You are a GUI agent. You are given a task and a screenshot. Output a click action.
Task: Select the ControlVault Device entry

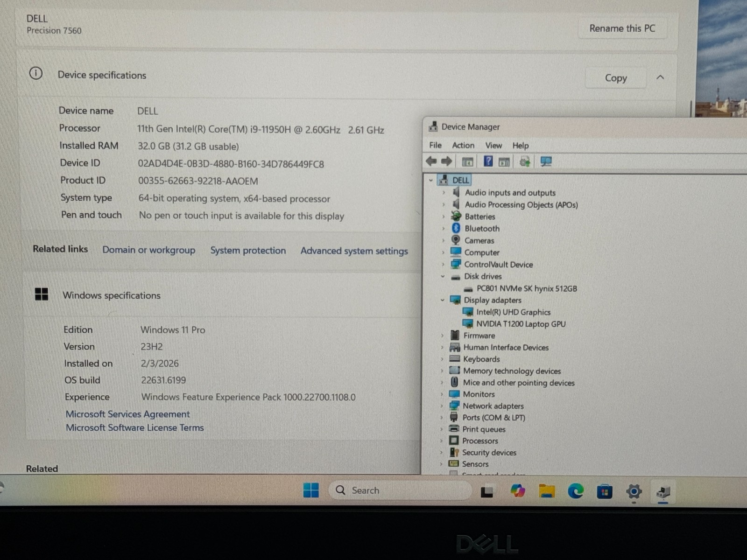click(x=498, y=264)
